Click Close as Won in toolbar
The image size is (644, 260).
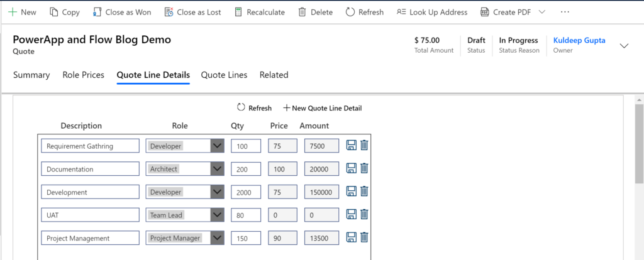pos(121,13)
